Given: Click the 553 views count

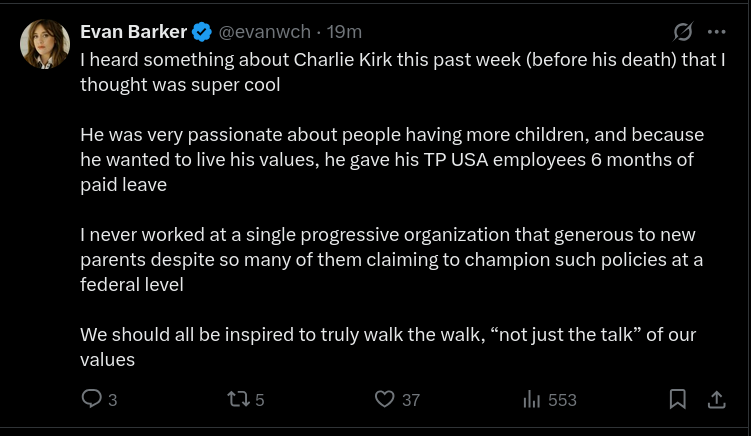Looking at the screenshot, I should pos(562,400).
